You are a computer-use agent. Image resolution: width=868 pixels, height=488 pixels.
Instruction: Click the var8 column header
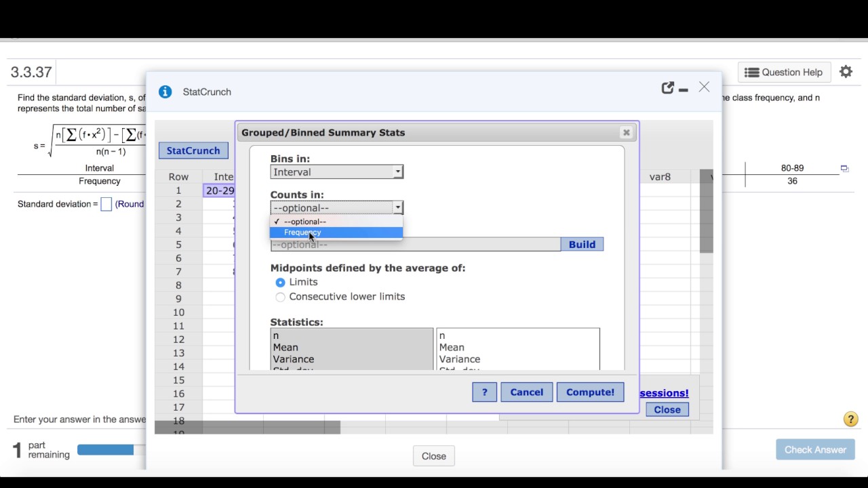tap(660, 177)
